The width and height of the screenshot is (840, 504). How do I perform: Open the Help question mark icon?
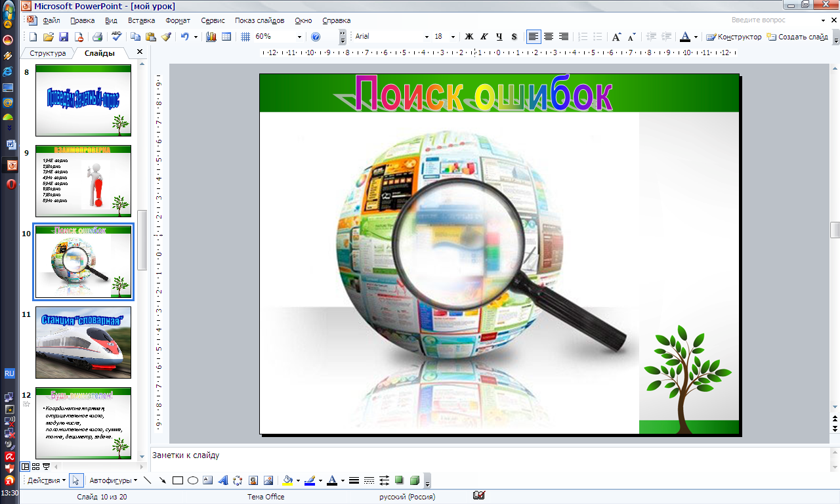point(316,37)
